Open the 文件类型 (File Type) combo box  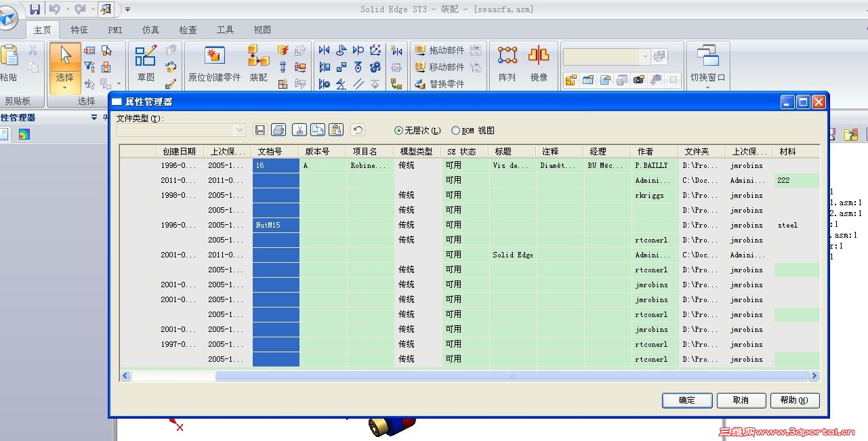click(181, 130)
